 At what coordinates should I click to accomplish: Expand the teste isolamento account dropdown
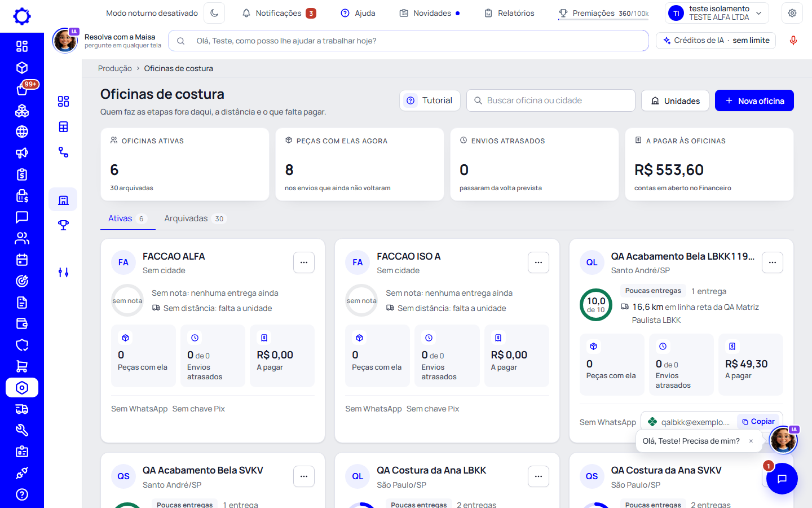click(x=717, y=13)
